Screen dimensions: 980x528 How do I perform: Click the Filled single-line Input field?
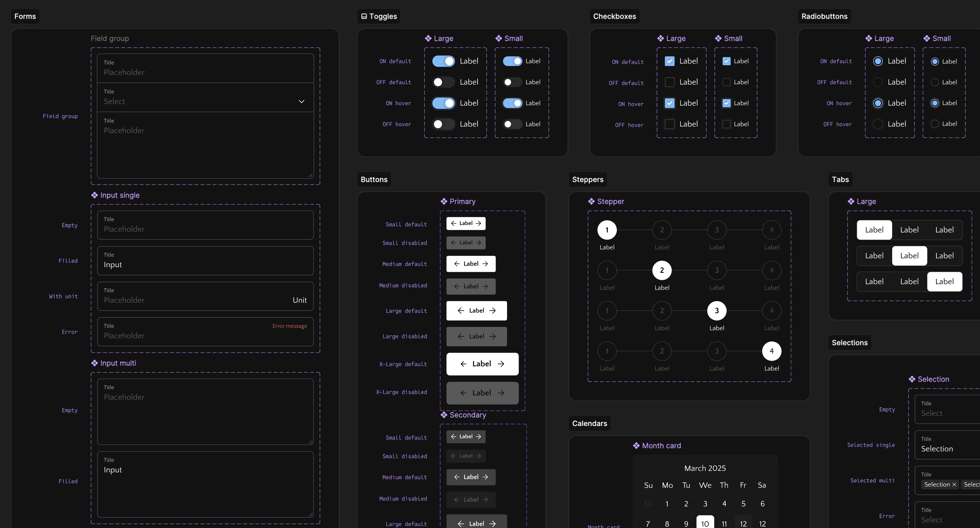[x=206, y=261]
